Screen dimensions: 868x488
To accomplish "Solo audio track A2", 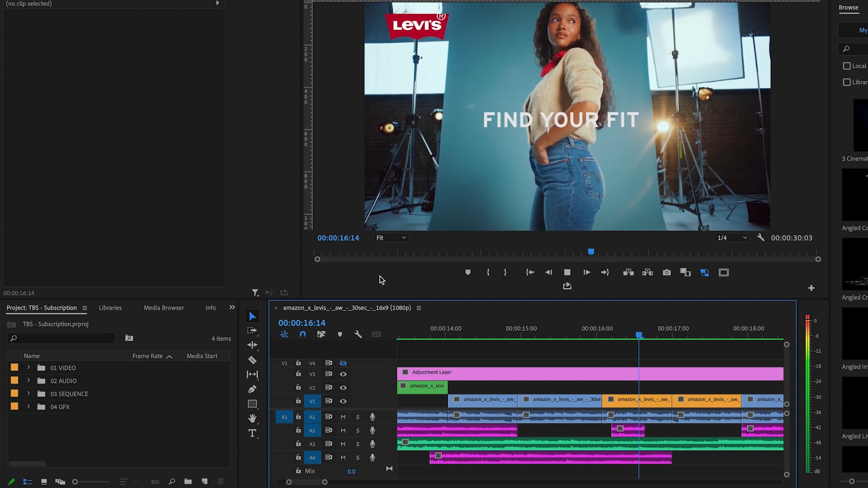I will pyautogui.click(x=358, y=431).
